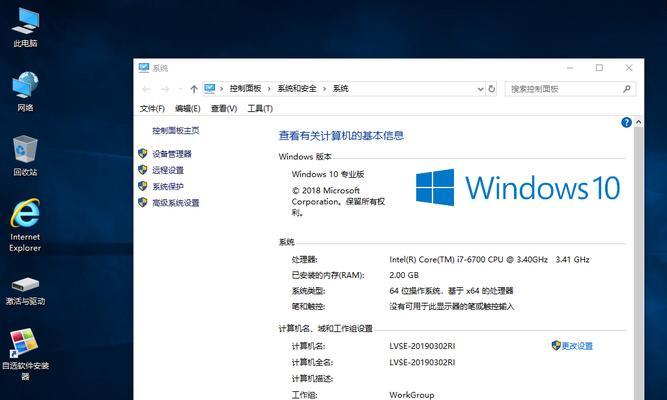This screenshot has height=400, width=667.
Task: Maximize the 系统 window
Action: [599, 68]
